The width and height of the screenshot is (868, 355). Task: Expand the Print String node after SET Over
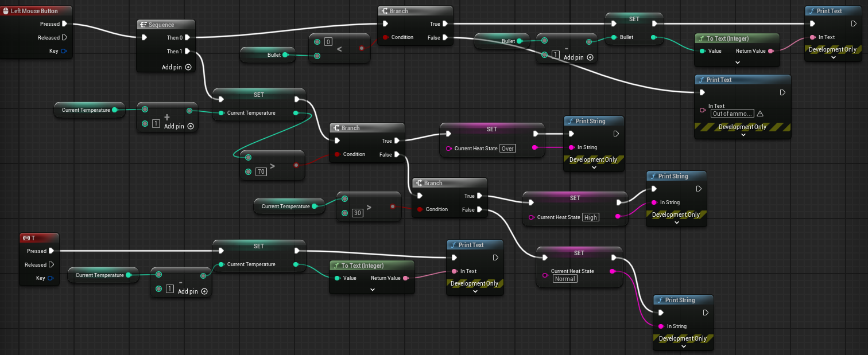click(x=593, y=168)
